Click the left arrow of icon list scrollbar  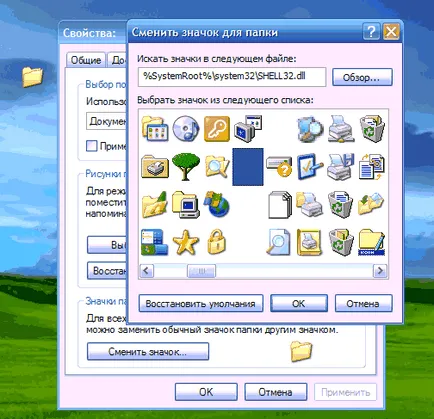[147, 271]
